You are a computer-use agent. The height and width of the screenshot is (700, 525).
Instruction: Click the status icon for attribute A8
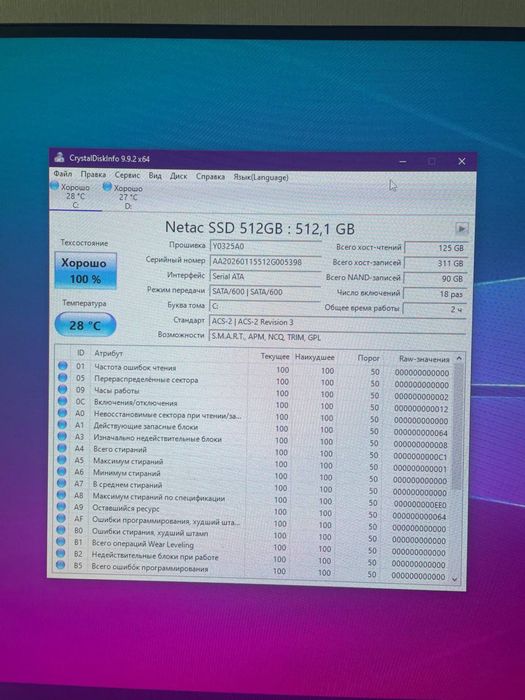[61, 495]
